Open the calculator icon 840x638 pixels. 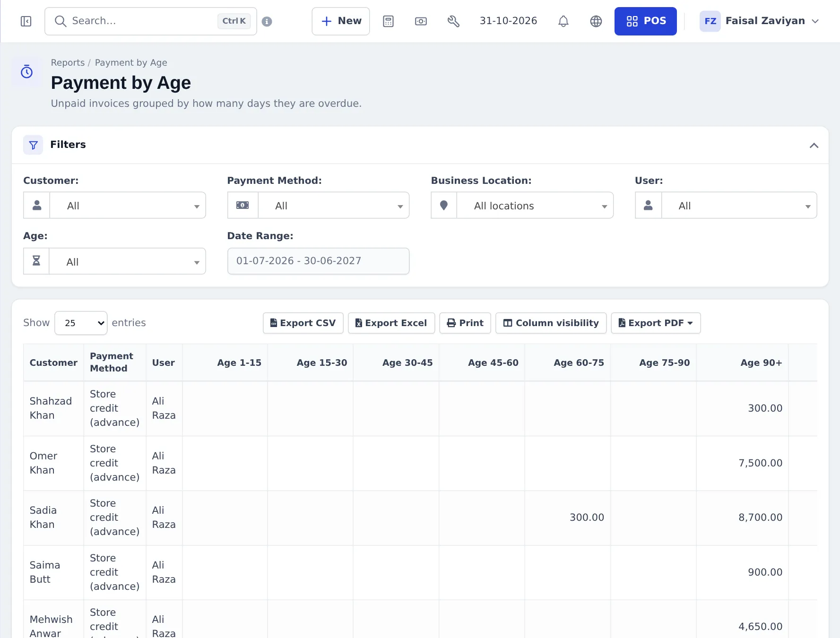click(388, 21)
